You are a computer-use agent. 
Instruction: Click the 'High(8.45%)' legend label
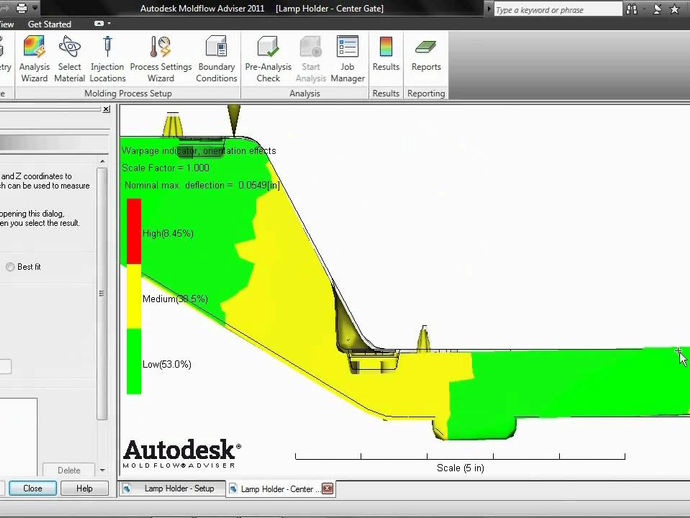pos(168,233)
